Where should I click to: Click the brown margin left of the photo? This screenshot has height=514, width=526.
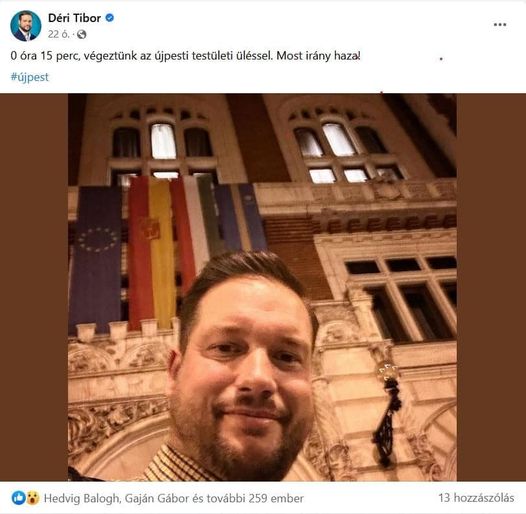(x=34, y=287)
